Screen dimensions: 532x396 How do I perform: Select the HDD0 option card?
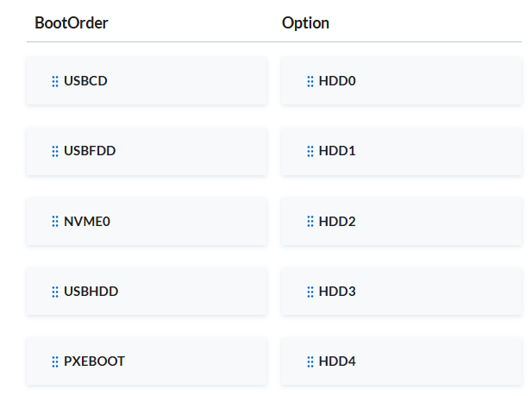point(402,81)
